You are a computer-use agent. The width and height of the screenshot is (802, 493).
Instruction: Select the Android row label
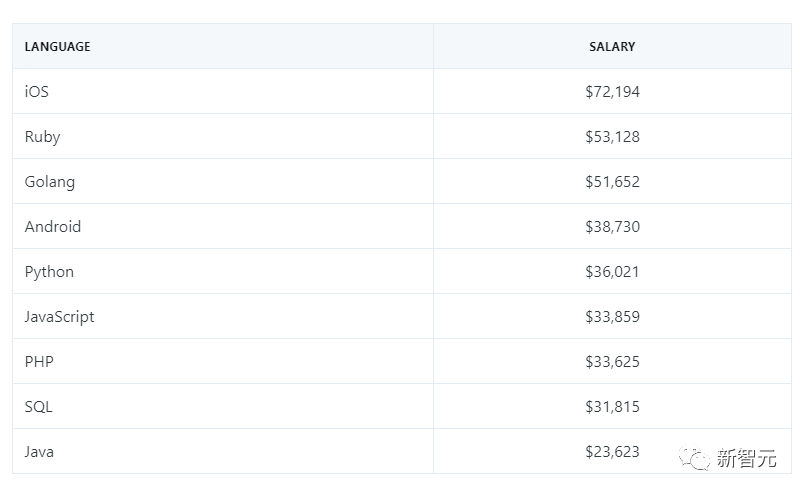pyautogui.click(x=53, y=227)
